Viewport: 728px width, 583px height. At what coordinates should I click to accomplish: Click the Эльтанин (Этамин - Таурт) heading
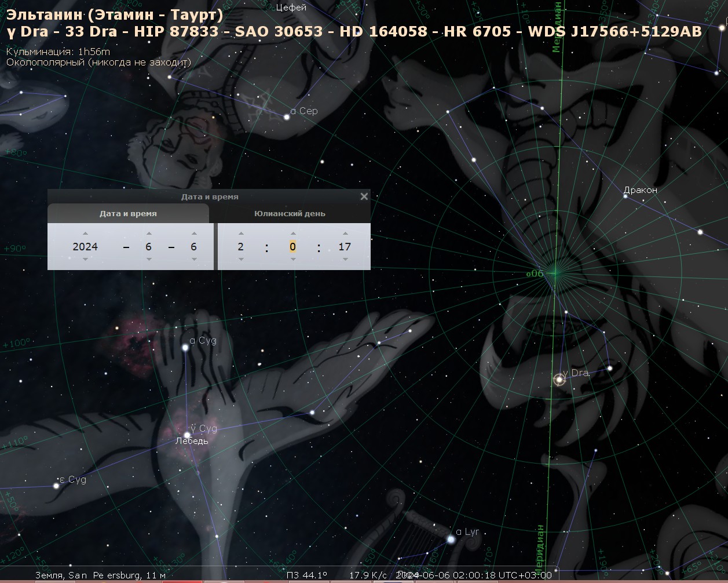click(x=115, y=15)
